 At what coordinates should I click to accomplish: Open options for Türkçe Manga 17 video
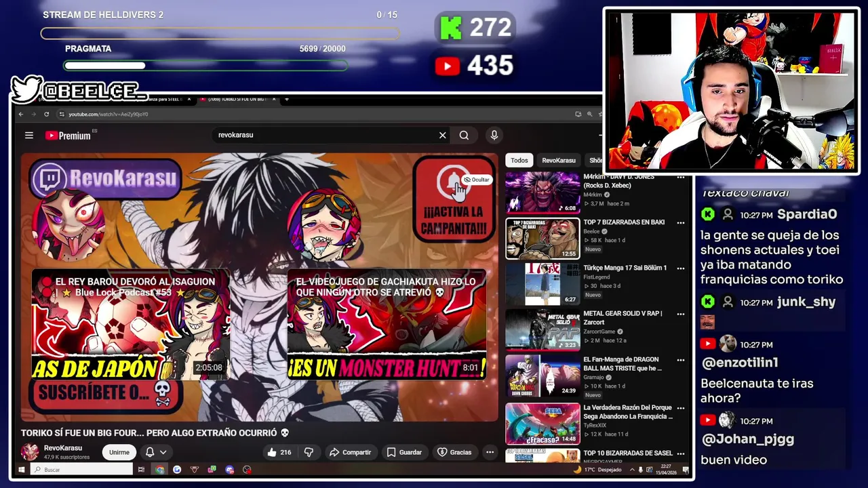(681, 268)
